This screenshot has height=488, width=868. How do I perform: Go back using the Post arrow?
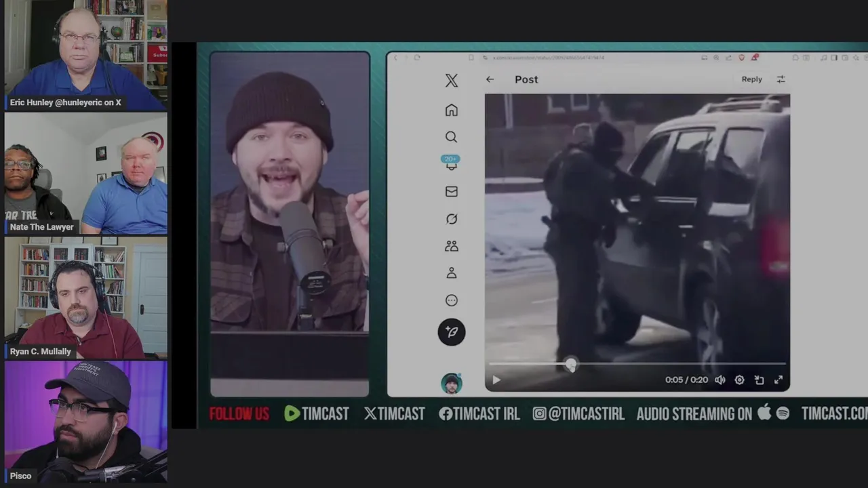pyautogui.click(x=490, y=79)
